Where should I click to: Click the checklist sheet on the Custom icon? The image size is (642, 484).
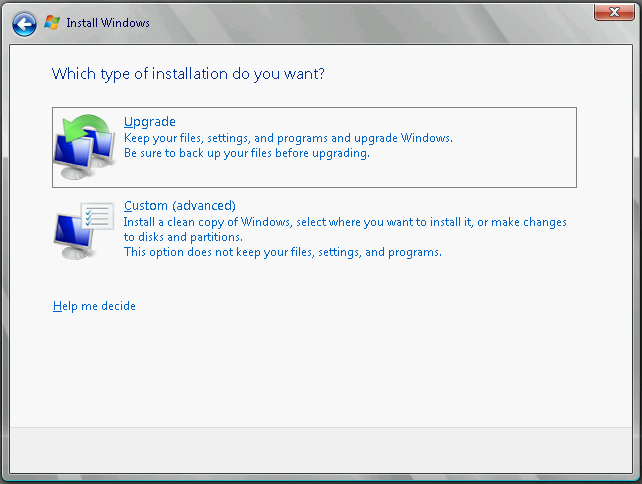point(99,217)
